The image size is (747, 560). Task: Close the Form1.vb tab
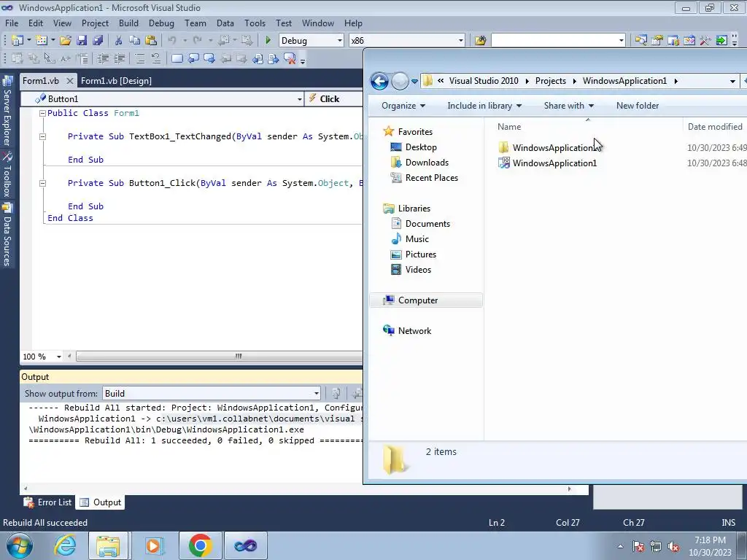point(69,81)
